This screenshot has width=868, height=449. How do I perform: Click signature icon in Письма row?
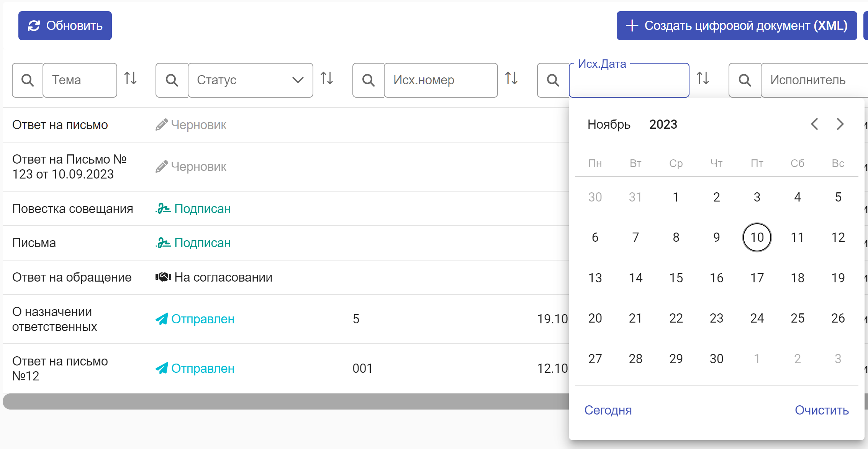click(163, 243)
